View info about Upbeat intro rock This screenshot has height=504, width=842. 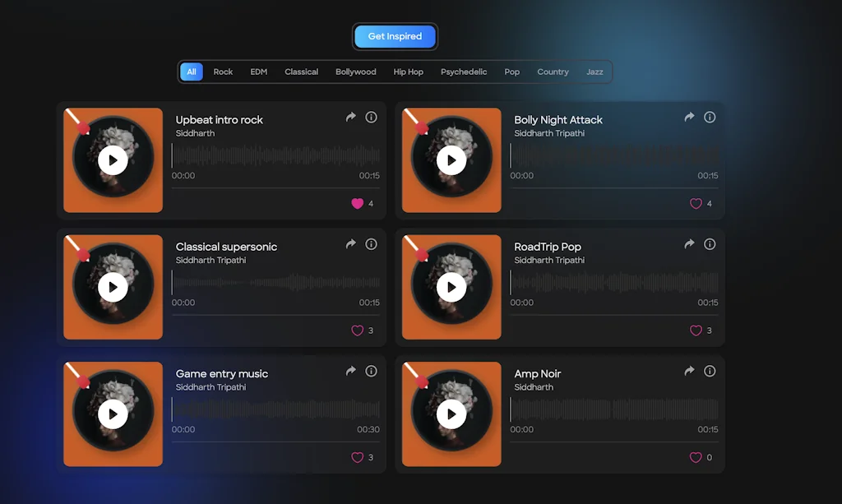(x=371, y=117)
